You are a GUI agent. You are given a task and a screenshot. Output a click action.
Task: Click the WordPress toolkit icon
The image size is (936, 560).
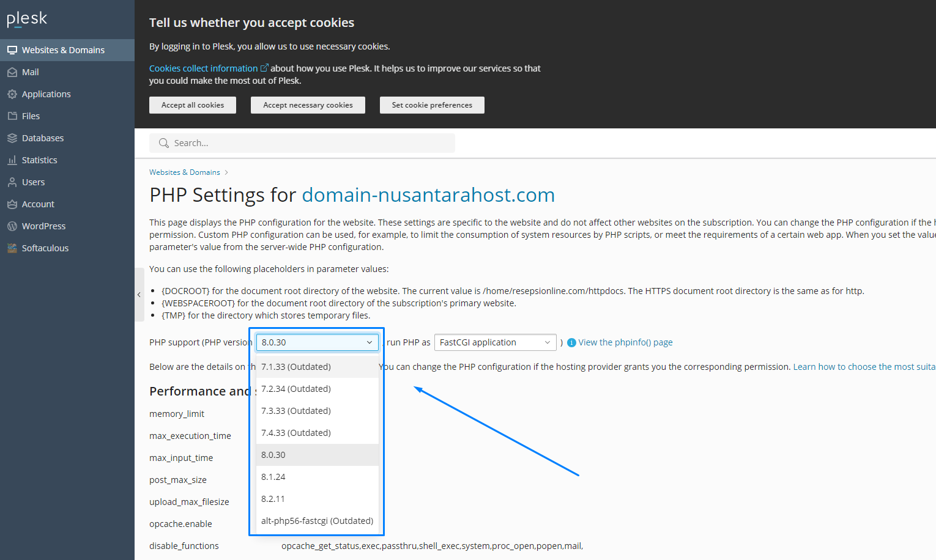pos(12,226)
